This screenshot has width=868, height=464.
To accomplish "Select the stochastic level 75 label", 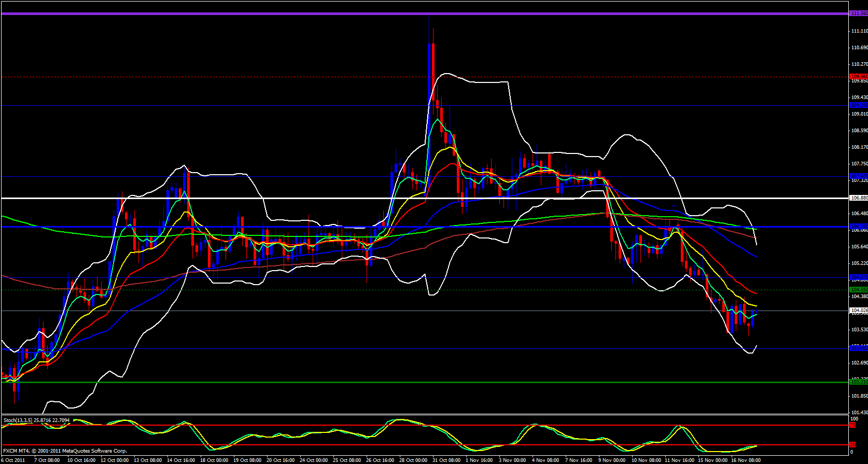I will (x=852, y=425).
